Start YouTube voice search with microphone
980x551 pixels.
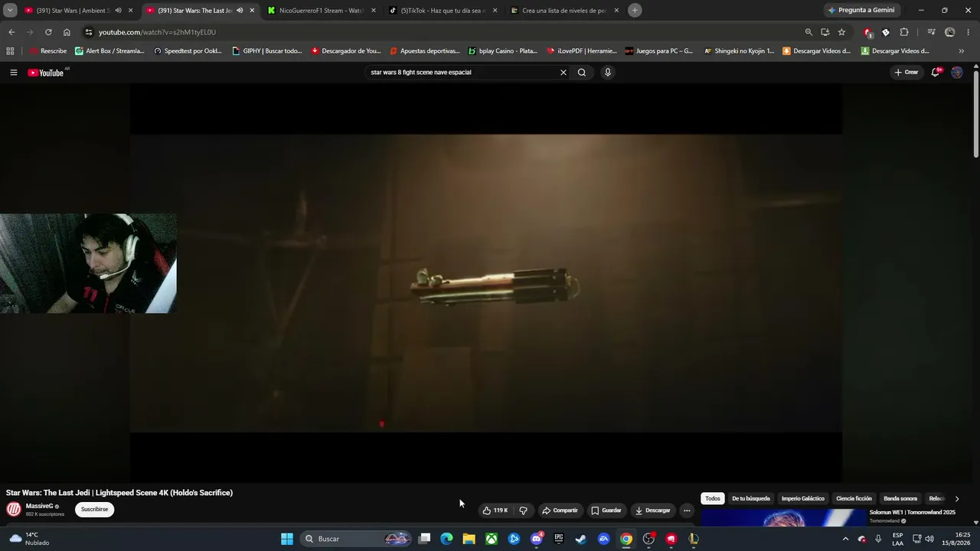[608, 73]
